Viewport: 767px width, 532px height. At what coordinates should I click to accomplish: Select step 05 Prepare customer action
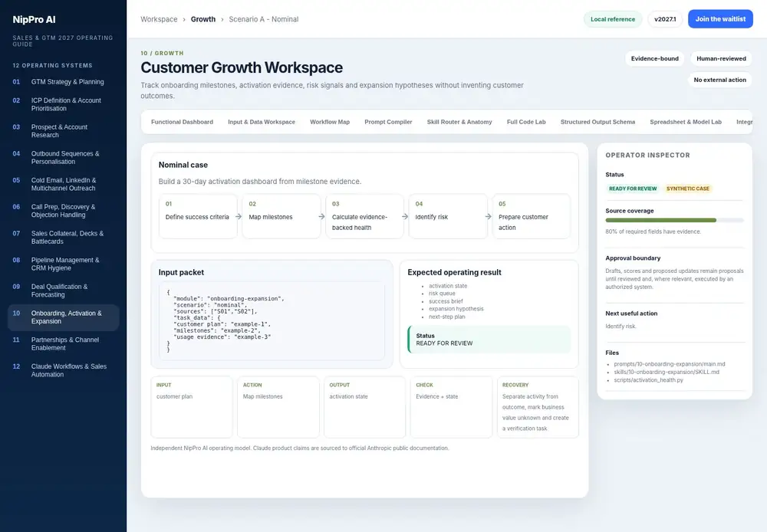point(532,217)
